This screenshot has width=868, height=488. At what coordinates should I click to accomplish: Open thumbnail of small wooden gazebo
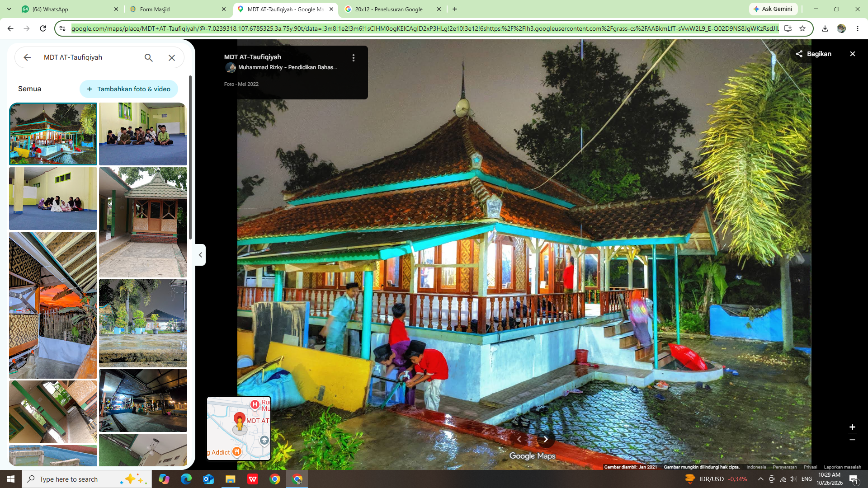[x=143, y=222]
